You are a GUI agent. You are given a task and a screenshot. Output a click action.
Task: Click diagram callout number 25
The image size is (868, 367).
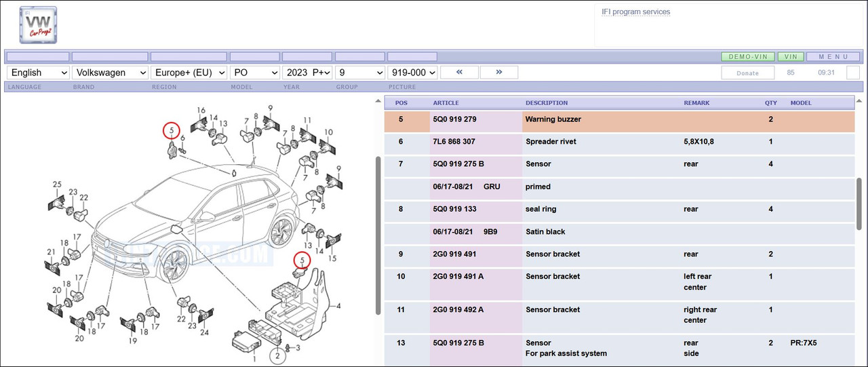(57, 185)
